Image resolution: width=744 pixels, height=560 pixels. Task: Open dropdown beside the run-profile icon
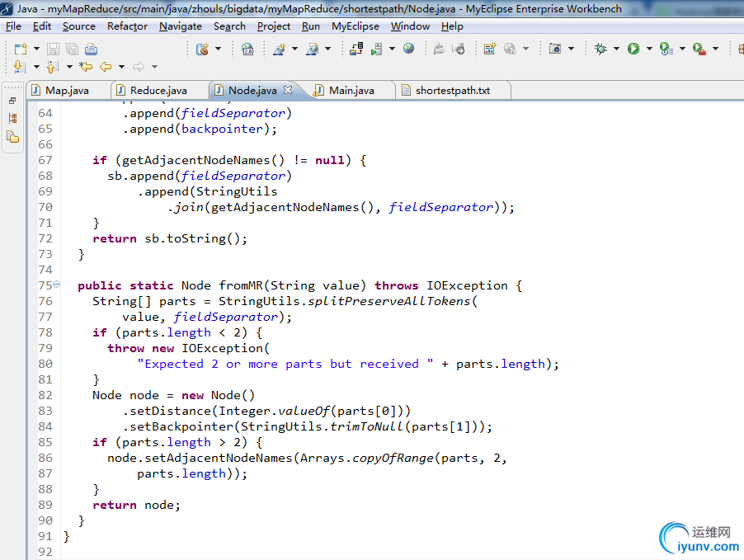(683, 49)
